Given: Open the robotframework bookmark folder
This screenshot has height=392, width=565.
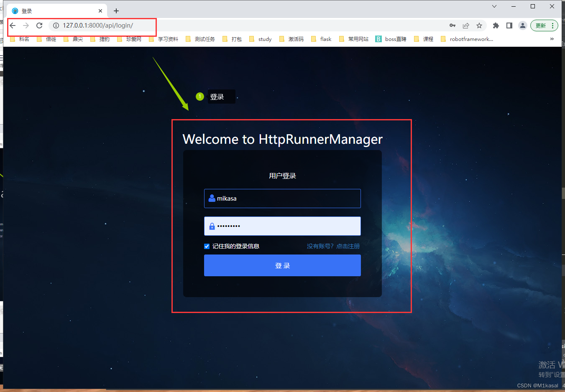Looking at the screenshot, I should [x=467, y=39].
